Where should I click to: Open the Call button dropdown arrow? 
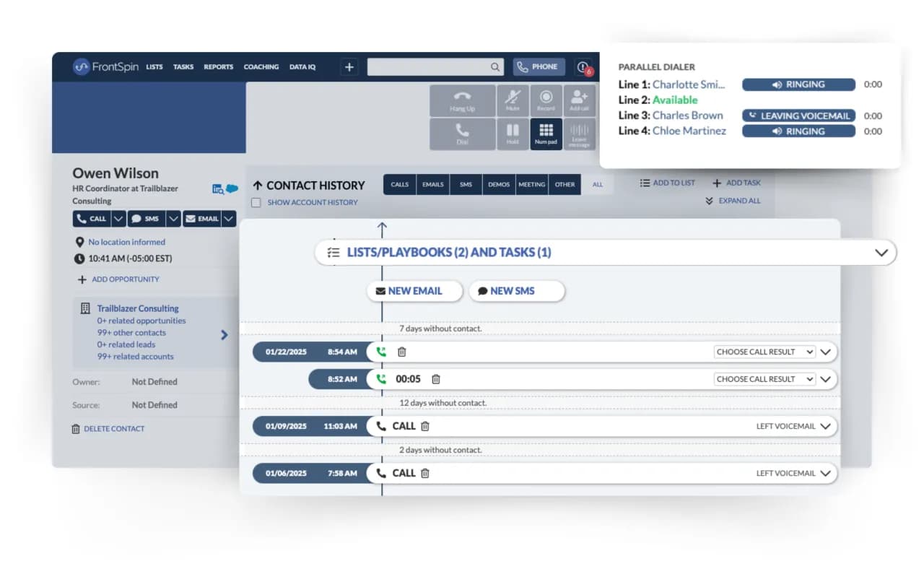[x=118, y=219]
